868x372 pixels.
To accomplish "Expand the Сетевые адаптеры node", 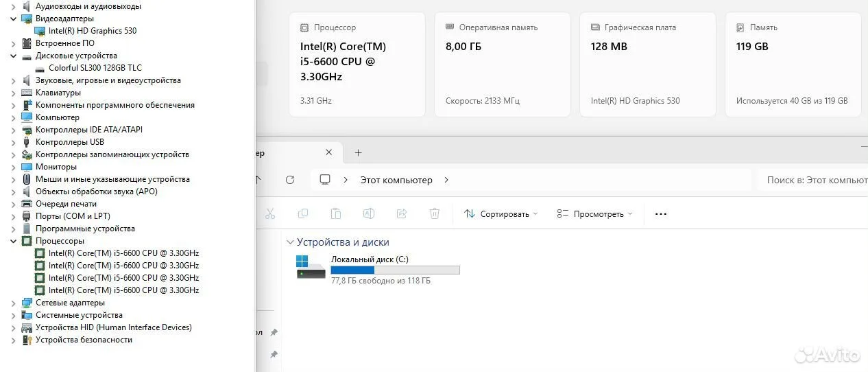I will coord(14,303).
